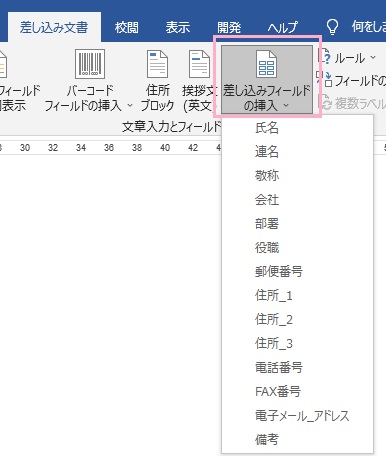Click the 何をしますか search box text
Screen dimensions: 386x456
(369, 27)
